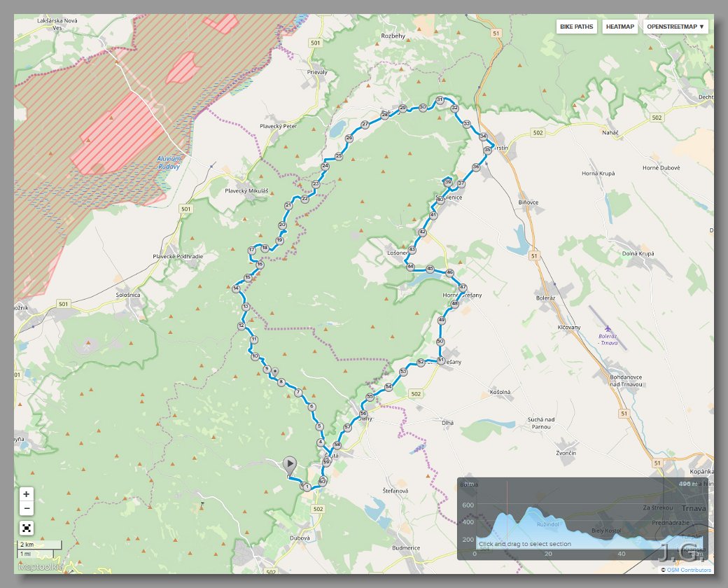Select kilometer marker 49 on route
Image resolution: width=728 pixels, height=588 pixels.
pos(441,321)
